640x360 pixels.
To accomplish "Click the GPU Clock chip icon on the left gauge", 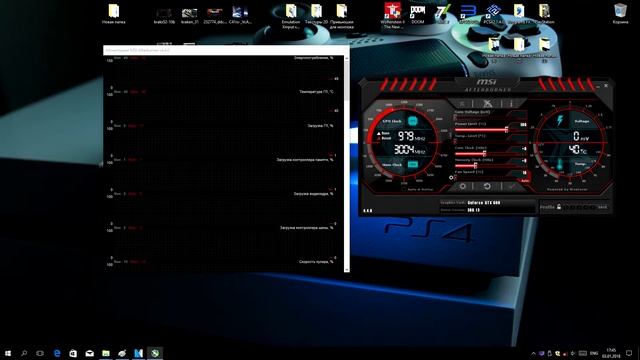I will coord(413,121).
